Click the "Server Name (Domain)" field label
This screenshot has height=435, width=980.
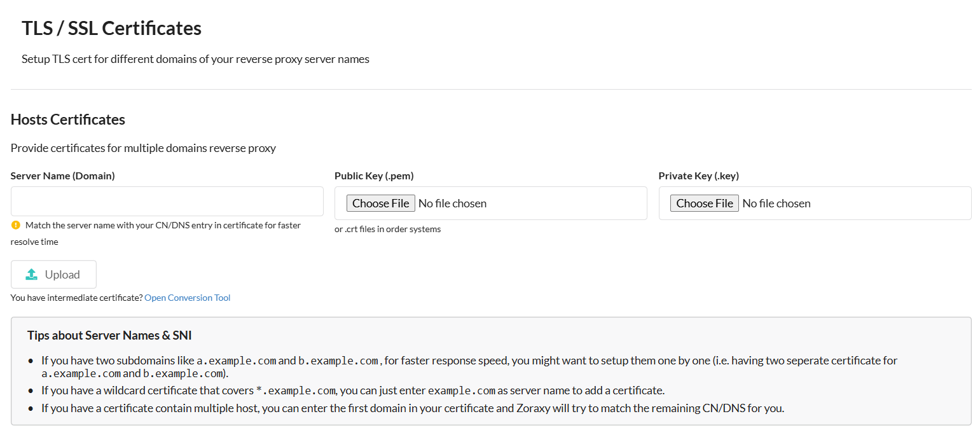point(62,176)
